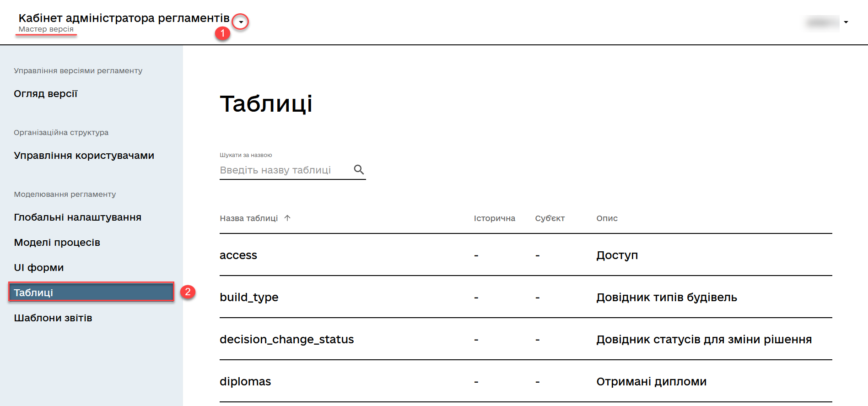Navigate to UI форми
This screenshot has width=868, height=406.
(x=39, y=268)
